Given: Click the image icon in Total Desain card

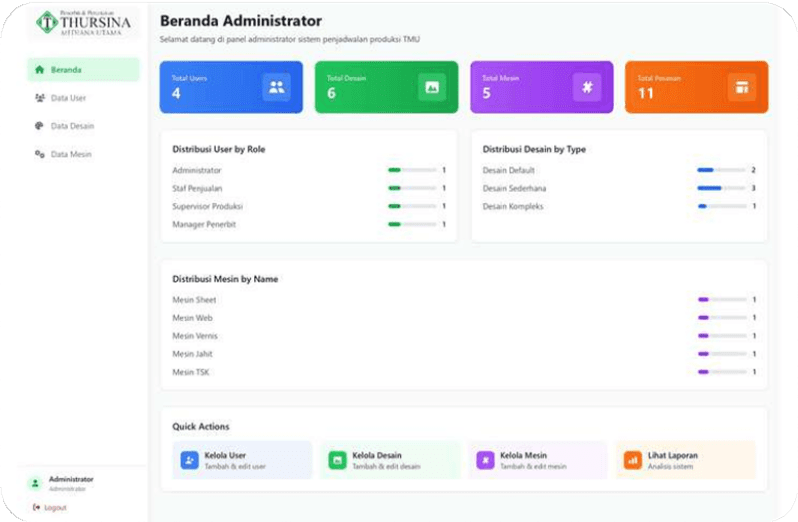Looking at the screenshot, I should pos(432,87).
